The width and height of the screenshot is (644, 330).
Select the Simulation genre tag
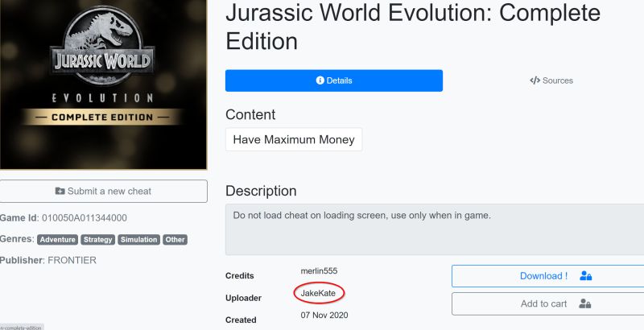click(x=138, y=240)
